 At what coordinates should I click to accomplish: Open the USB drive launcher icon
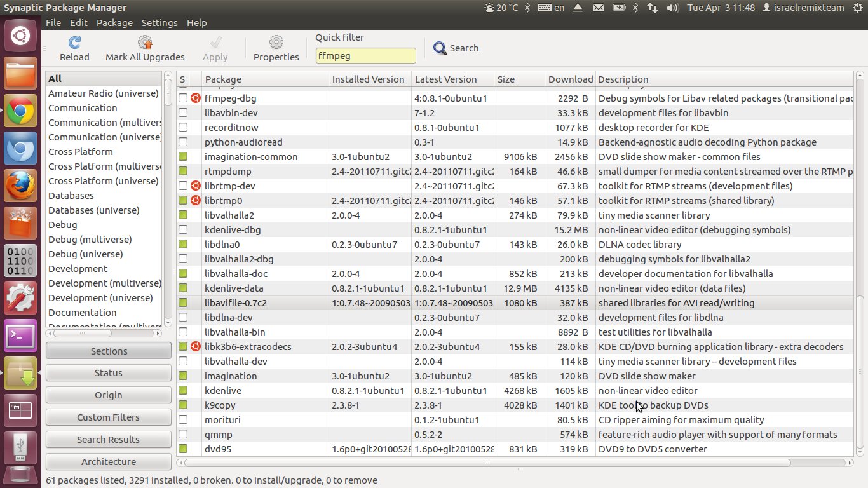pyautogui.click(x=20, y=447)
